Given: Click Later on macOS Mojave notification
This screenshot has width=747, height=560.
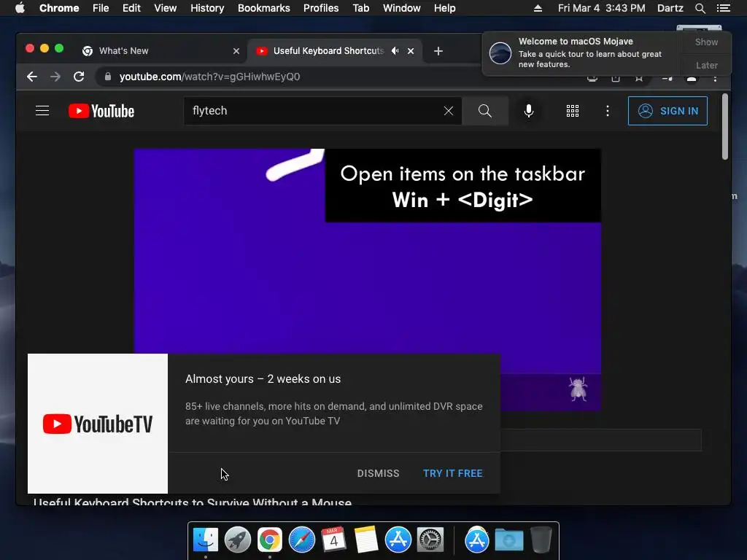Looking at the screenshot, I should click(706, 65).
